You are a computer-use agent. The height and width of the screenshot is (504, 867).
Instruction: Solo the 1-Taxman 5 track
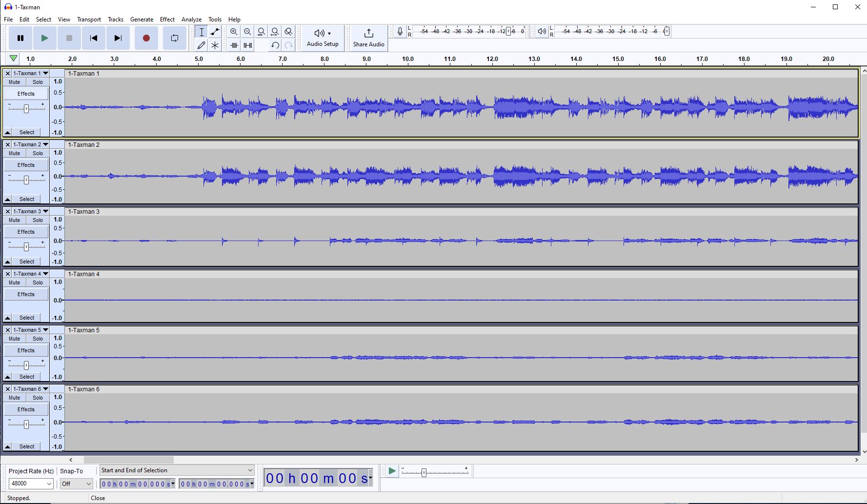(38, 339)
